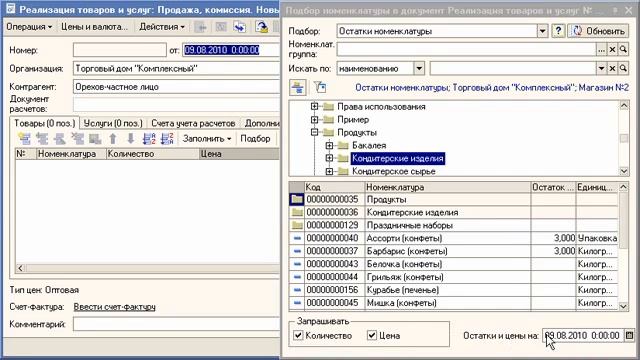This screenshot has width=640, height=360.
Task: Click the blue double-arrow icon in document toolbar
Action: pos(240,27)
